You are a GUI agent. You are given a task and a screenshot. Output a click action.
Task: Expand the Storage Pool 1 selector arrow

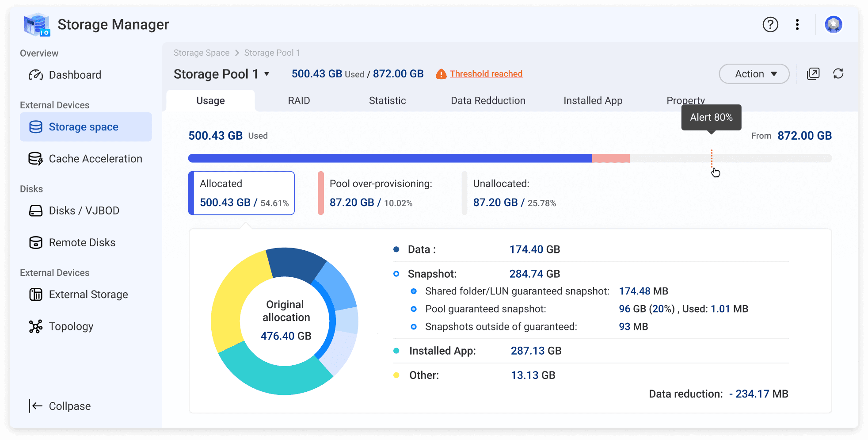[267, 74]
